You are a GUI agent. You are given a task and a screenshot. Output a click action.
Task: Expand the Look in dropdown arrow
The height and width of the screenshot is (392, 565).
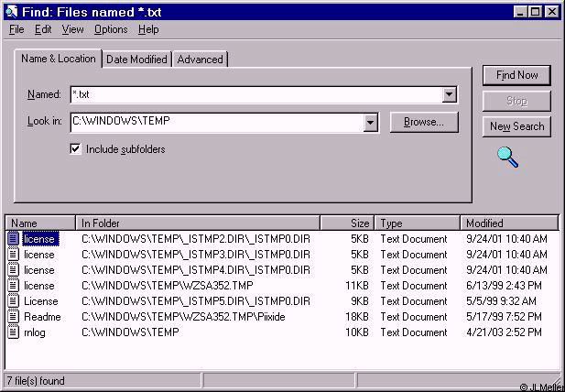(x=370, y=123)
